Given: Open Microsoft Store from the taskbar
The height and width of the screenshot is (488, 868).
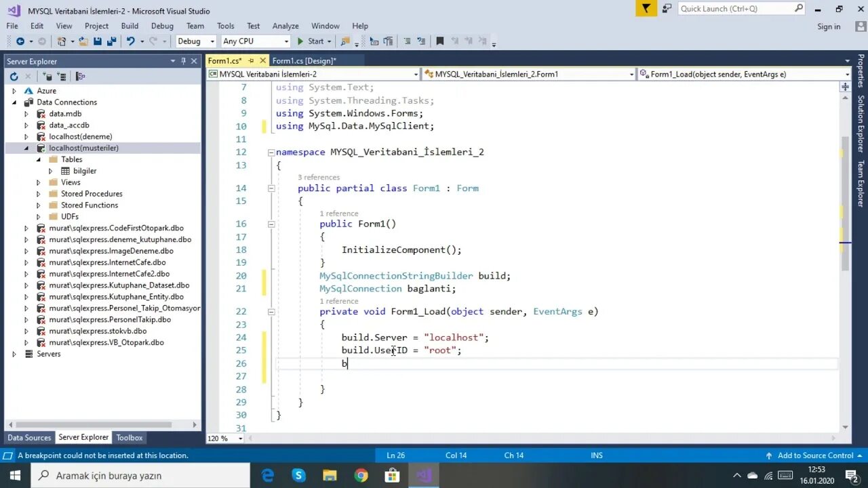Looking at the screenshot, I should tap(392, 475).
